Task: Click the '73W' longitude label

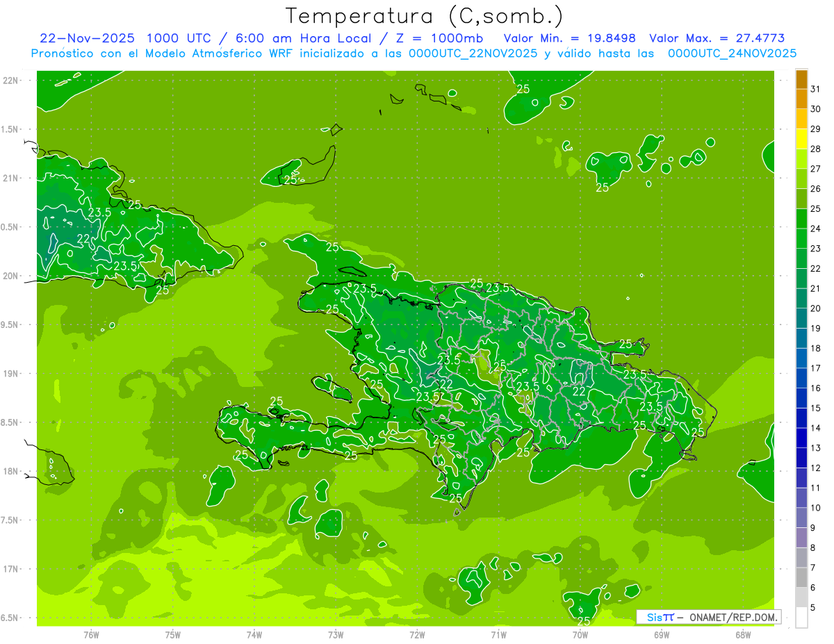Action: [x=336, y=634]
